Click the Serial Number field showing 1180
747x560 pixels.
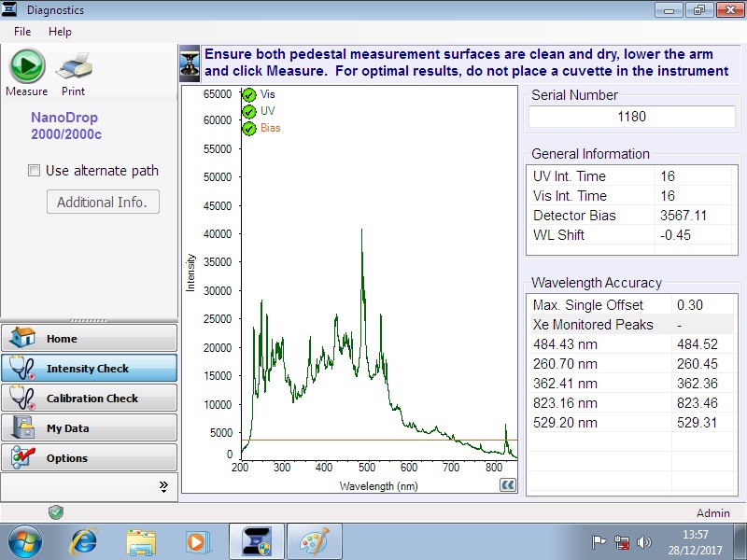pos(632,117)
